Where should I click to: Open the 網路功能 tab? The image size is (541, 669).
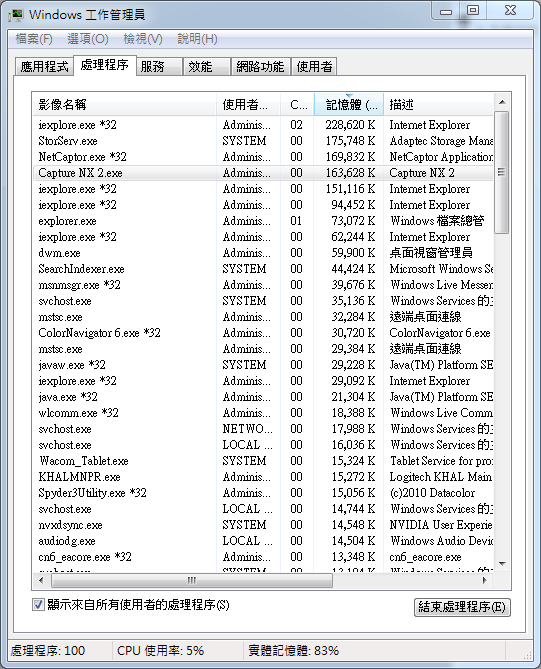tap(261, 67)
